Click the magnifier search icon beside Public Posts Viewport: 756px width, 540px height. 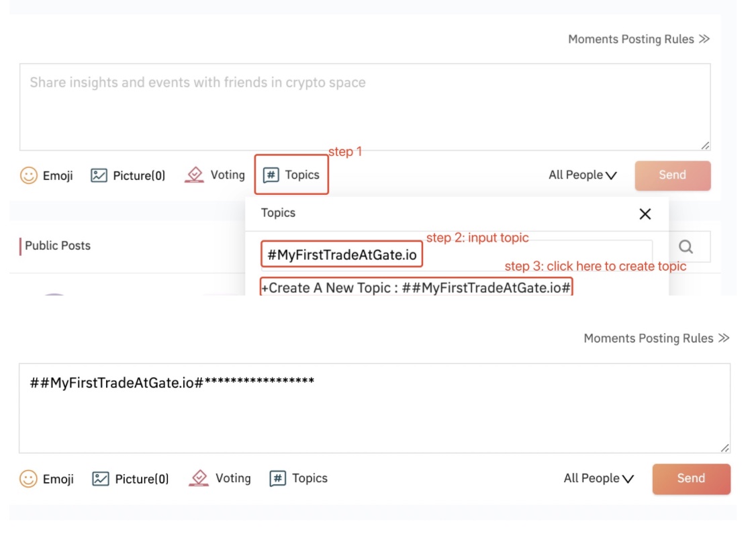(x=686, y=247)
